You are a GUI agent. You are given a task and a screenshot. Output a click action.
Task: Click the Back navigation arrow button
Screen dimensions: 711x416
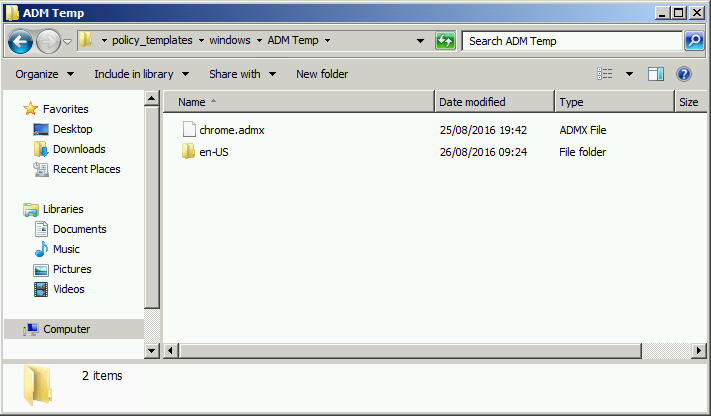click(x=20, y=41)
